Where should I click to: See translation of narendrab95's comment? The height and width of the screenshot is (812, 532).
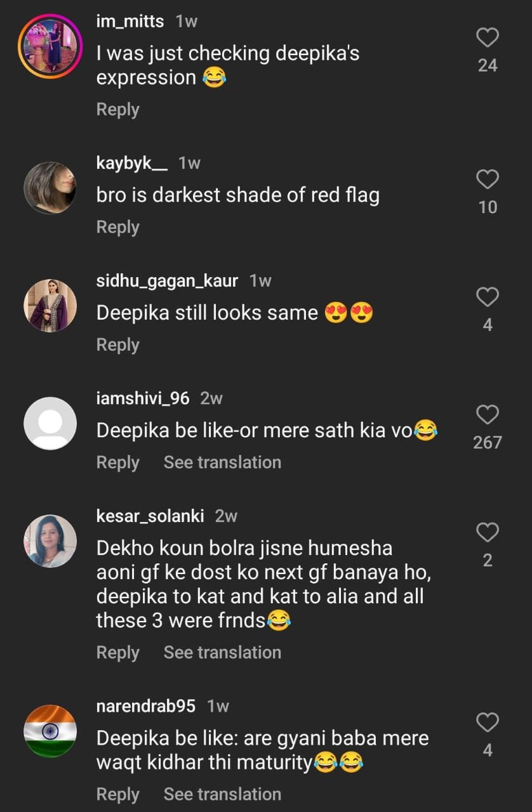tap(222, 794)
